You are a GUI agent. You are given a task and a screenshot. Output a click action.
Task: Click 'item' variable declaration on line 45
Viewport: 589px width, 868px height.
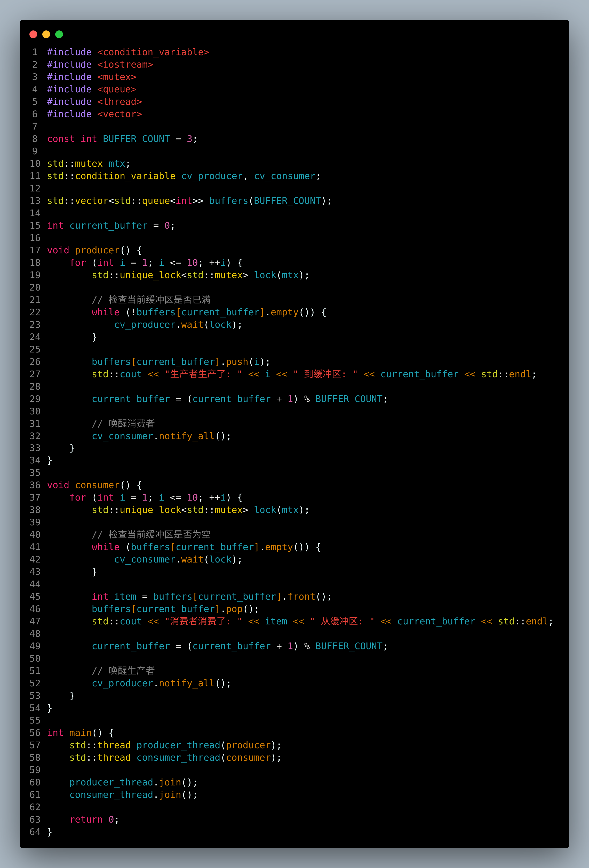pos(125,597)
